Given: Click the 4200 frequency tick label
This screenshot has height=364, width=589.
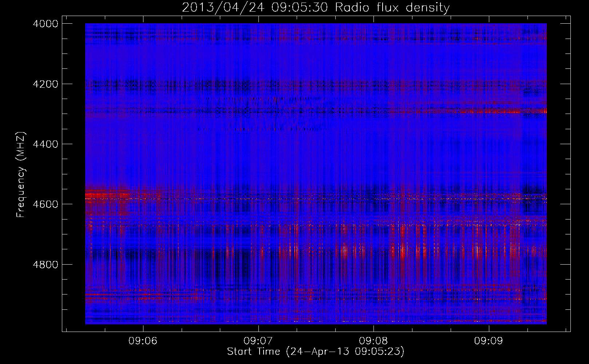Looking at the screenshot, I should click(x=46, y=84).
